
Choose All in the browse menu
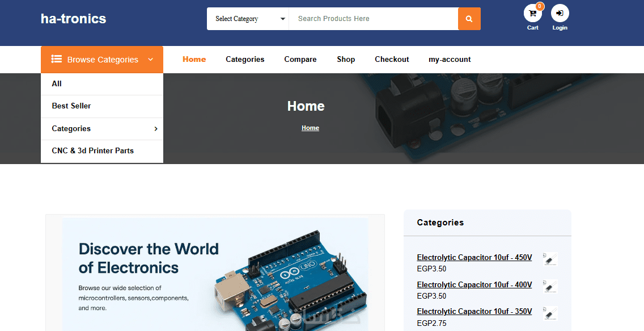tap(102, 84)
